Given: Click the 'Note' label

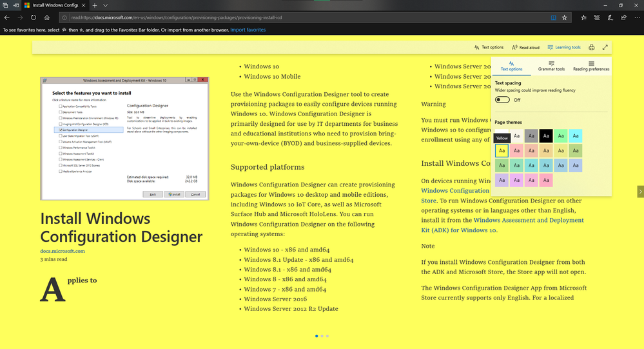Looking at the screenshot, I should pos(427,246).
